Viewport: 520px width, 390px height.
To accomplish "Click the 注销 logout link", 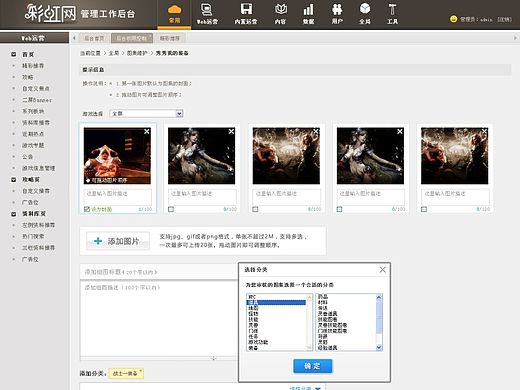I will (504, 19).
